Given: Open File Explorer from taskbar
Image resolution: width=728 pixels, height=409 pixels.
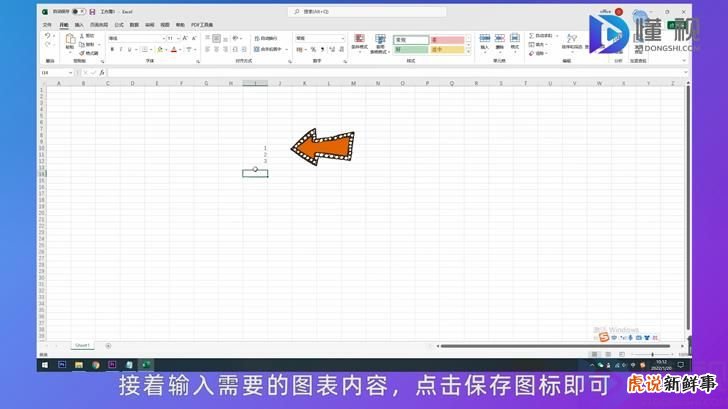Looking at the screenshot, I should point(79,365).
